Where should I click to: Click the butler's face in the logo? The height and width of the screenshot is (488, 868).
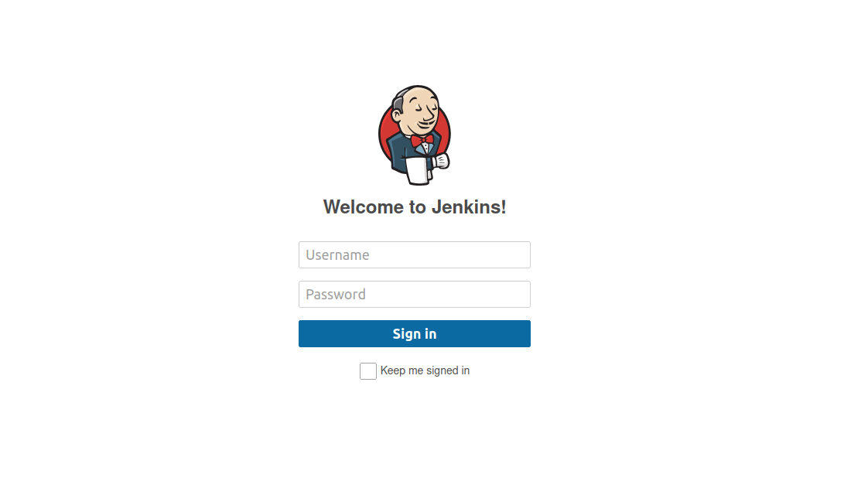[422, 112]
